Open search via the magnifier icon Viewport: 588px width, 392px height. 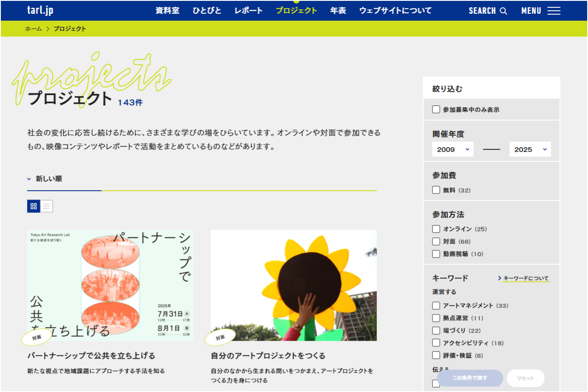(503, 11)
